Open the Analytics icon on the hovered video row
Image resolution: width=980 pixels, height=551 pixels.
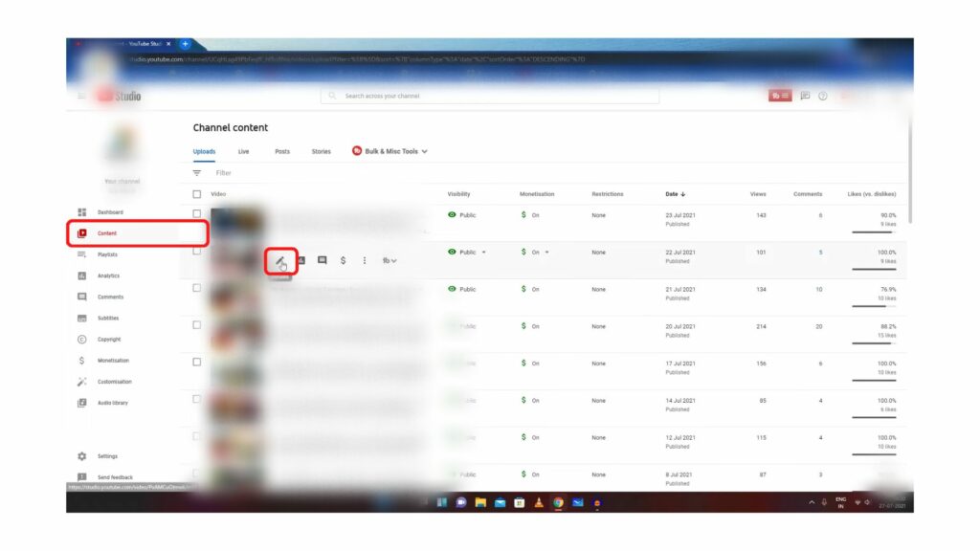point(301,260)
